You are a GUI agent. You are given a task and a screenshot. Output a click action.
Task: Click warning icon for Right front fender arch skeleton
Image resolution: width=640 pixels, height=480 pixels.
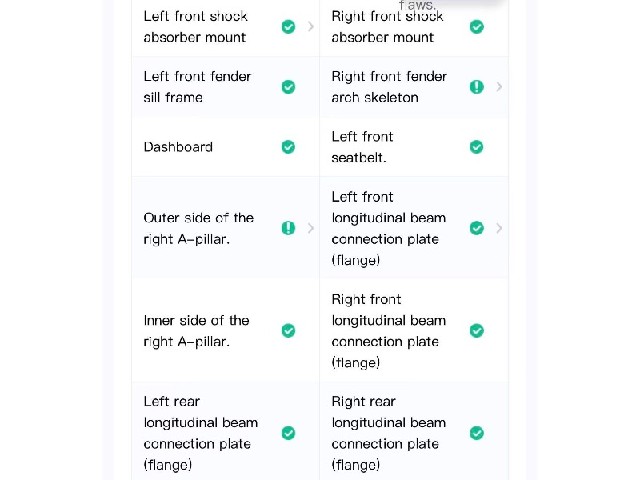pyautogui.click(x=477, y=87)
